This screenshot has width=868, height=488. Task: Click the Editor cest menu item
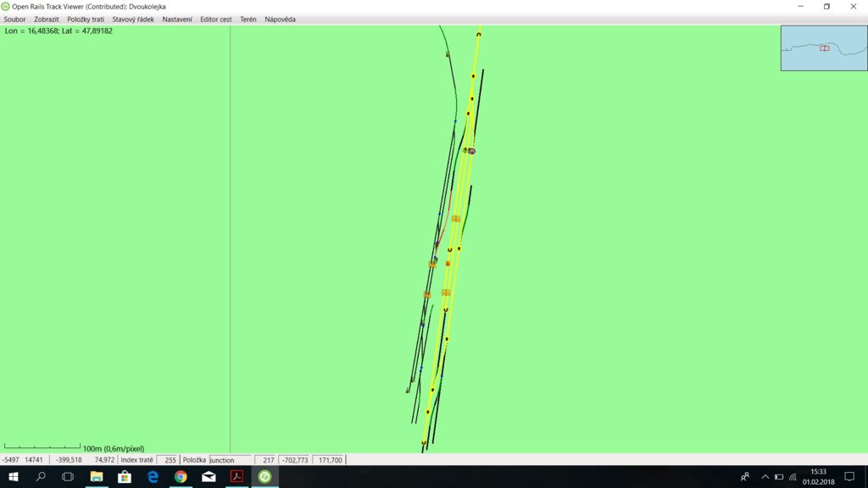[x=216, y=19]
